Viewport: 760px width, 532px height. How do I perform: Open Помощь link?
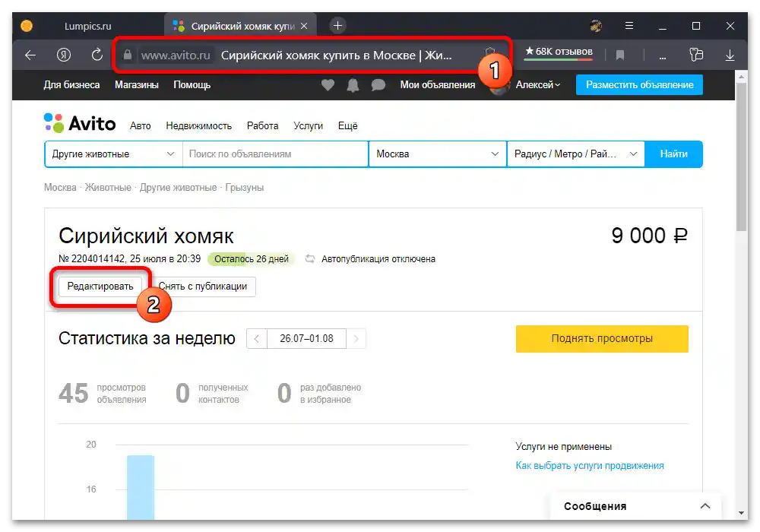click(192, 85)
